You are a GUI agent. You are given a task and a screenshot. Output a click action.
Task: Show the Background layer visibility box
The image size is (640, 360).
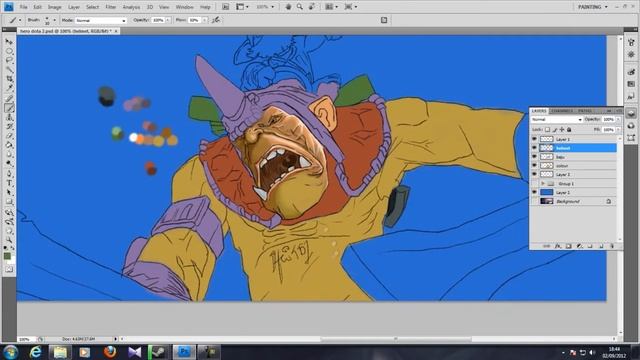[x=534, y=201]
